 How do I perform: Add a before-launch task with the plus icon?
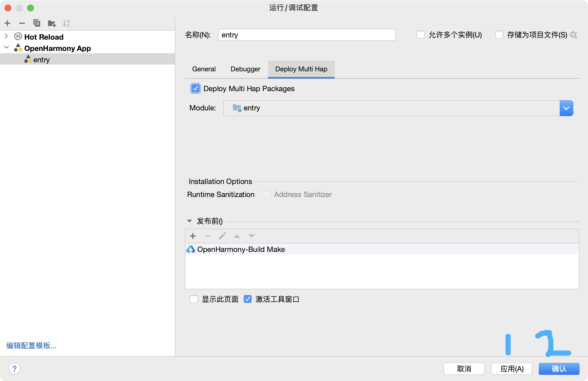coord(193,236)
